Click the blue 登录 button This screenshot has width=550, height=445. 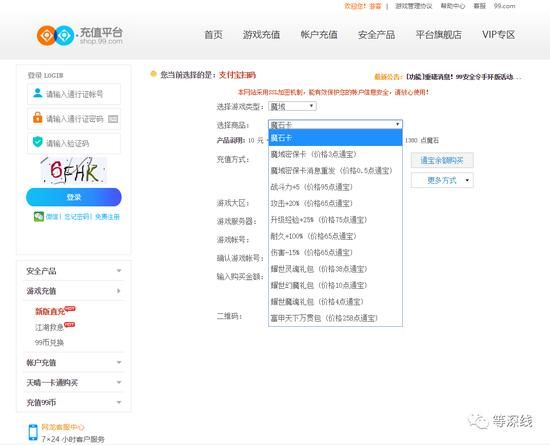(74, 197)
